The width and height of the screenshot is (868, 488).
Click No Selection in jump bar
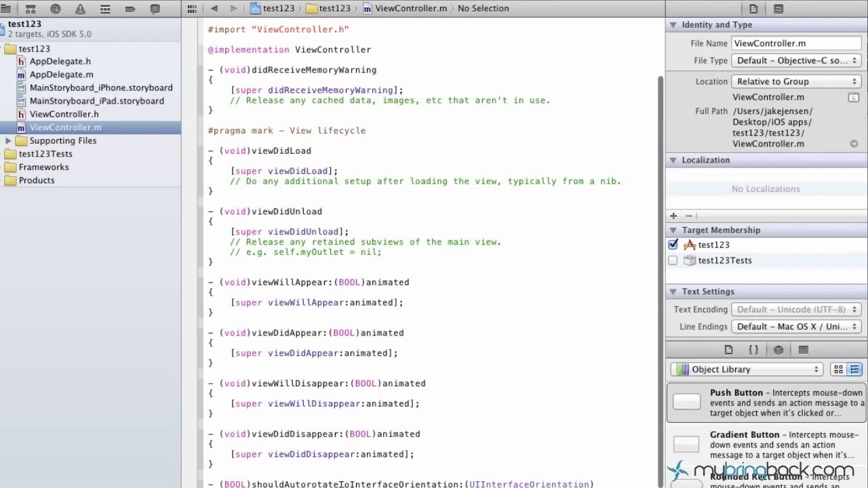pos(483,9)
